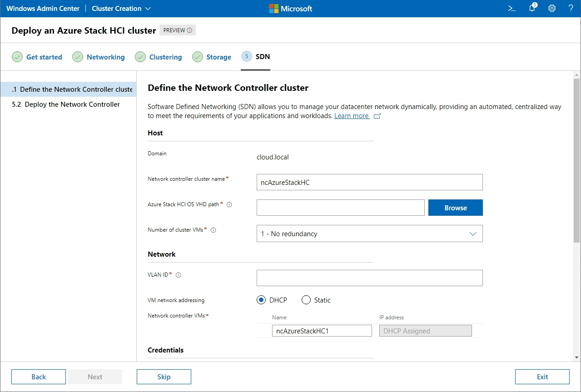Click the vertical scrollbar down arrow
The width and height of the screenshot is (581, 392).
[x=577, y=357]
